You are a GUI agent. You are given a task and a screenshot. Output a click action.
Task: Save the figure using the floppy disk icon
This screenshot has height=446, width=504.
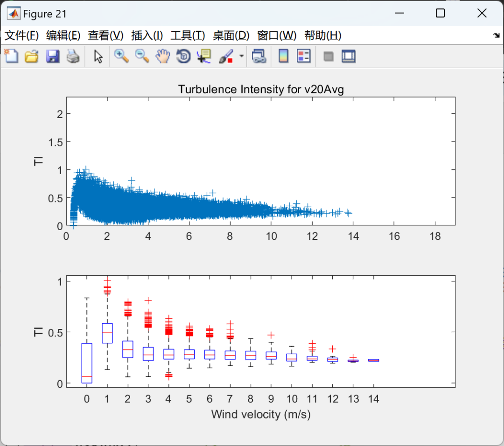point(52,56)
